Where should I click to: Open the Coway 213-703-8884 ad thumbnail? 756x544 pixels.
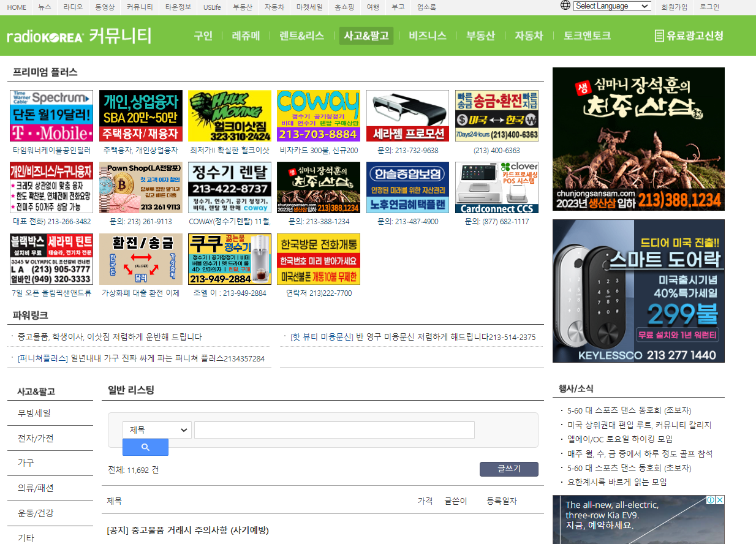pyautogui.click(x=319, y=116)
